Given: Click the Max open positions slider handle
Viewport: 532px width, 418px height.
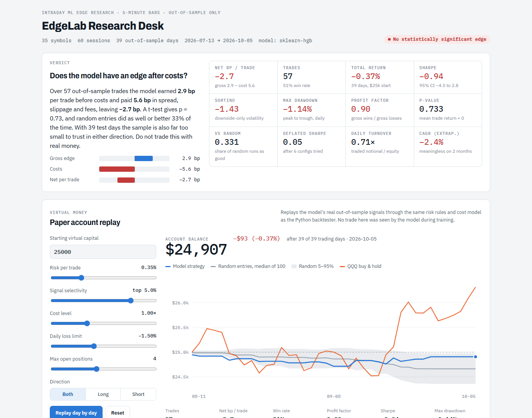Looking at the screenshot, I should pyautogui.click(x=97, y=369).
